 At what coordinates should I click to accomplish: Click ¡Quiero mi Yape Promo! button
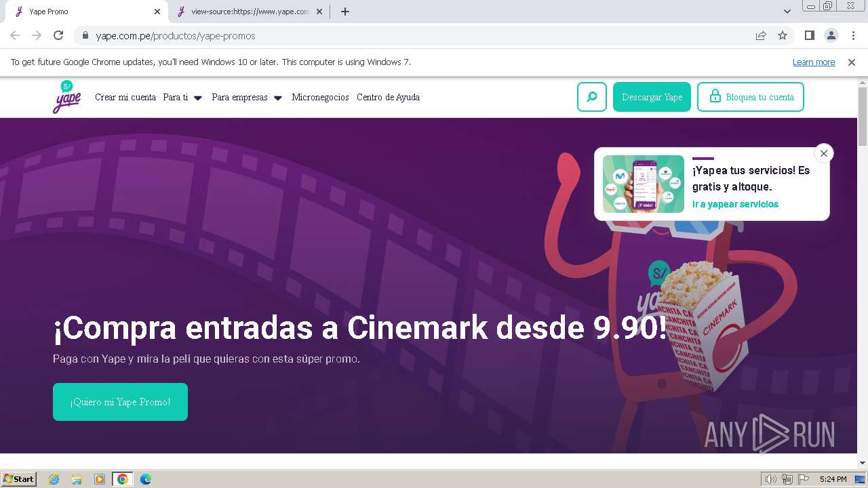pyautogui.click(x=120, y=402)
